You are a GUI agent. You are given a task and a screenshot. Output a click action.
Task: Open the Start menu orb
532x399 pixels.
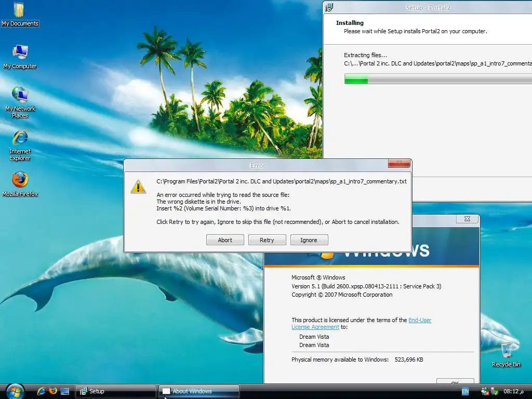pos(15,391)
